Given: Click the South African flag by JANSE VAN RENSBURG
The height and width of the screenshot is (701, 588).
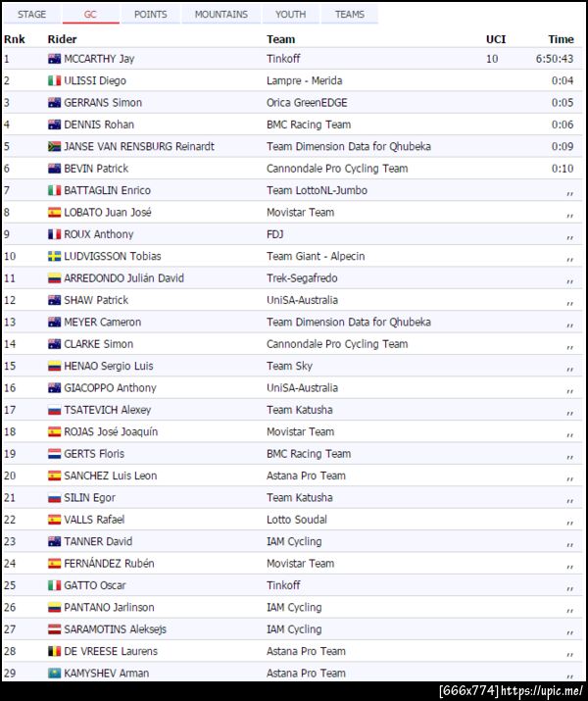Looking at the screenshot, I should tap(55, 146).
